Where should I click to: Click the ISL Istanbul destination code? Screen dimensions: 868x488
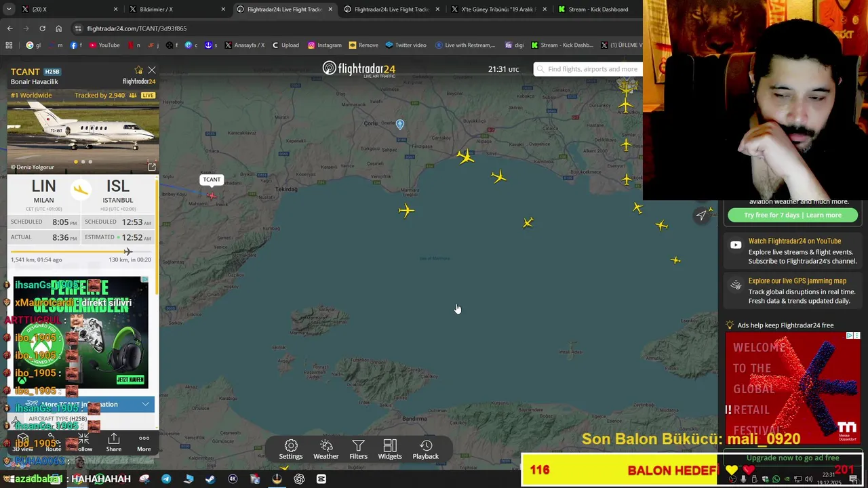117,186
